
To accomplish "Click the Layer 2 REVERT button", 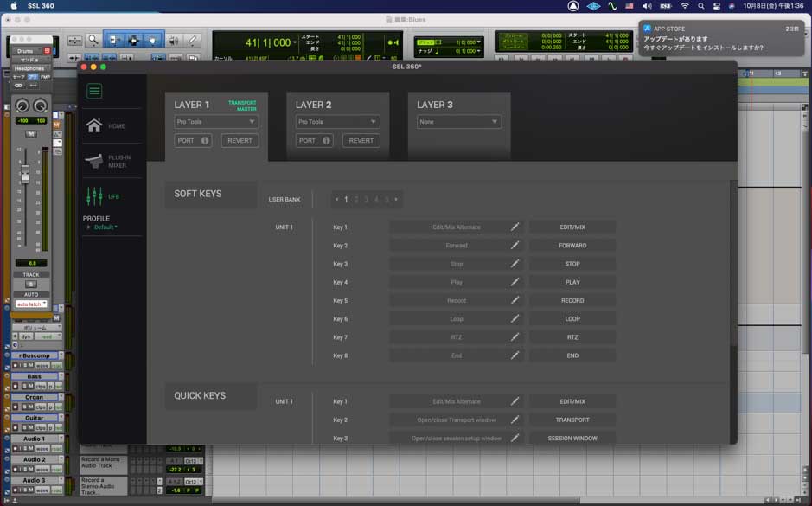I will tap(361, 141).
